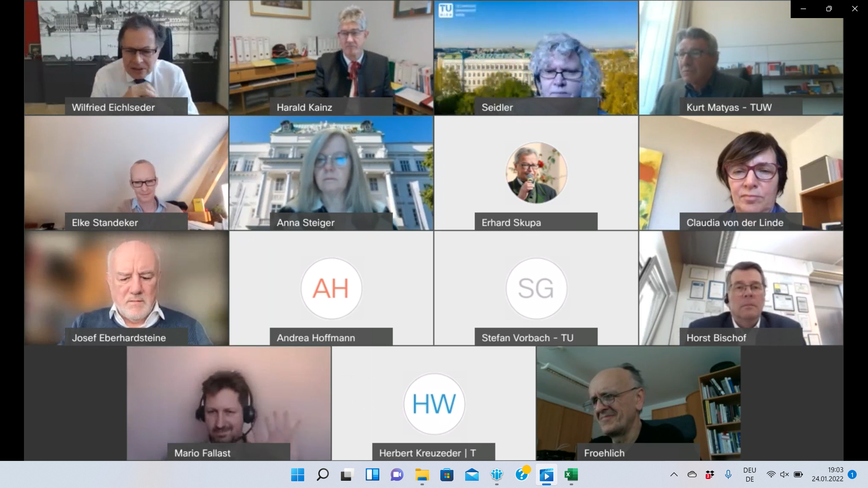
Task: Open the Widgets panel icon
Action: (x=372, y=475)
